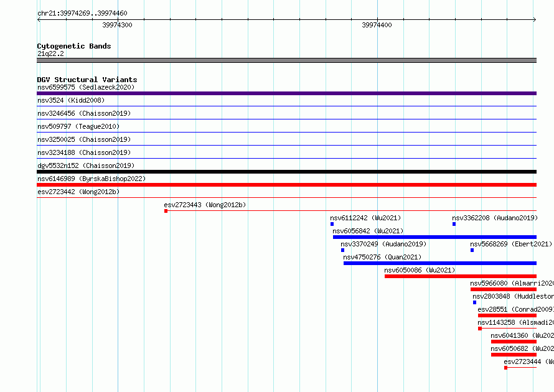The image size is (554, 392).
Task: Open the DGV Structural Variants track title
Action: click(87, 80)
